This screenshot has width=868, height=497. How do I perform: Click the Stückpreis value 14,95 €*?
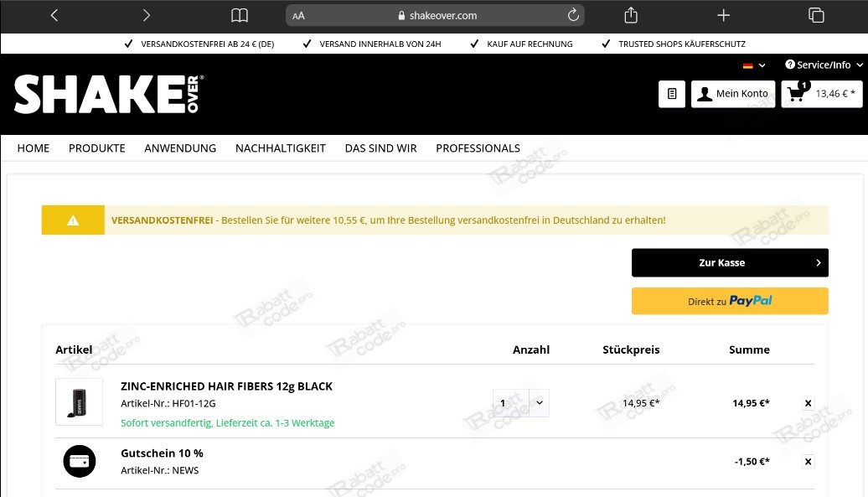(x=641, y=403)
